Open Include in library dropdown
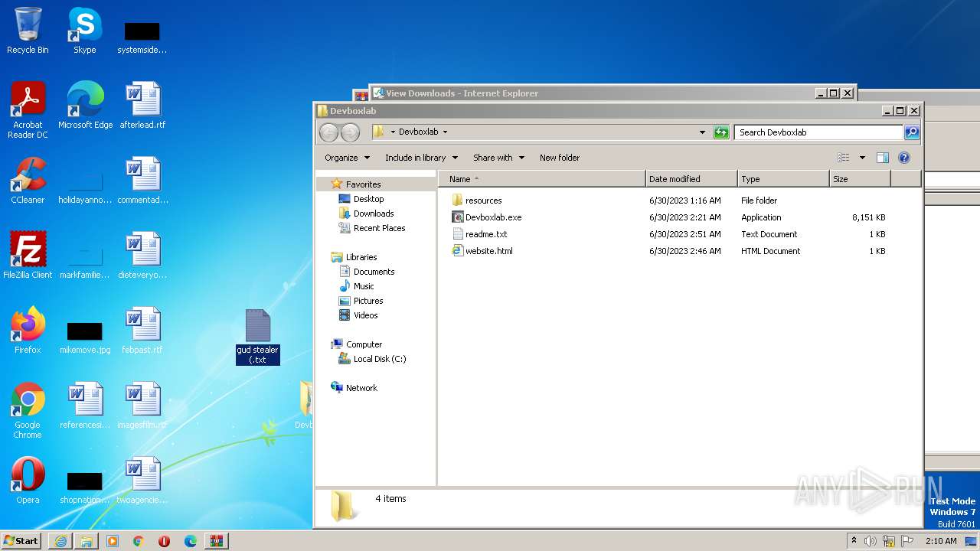 [x=421, y=158]
